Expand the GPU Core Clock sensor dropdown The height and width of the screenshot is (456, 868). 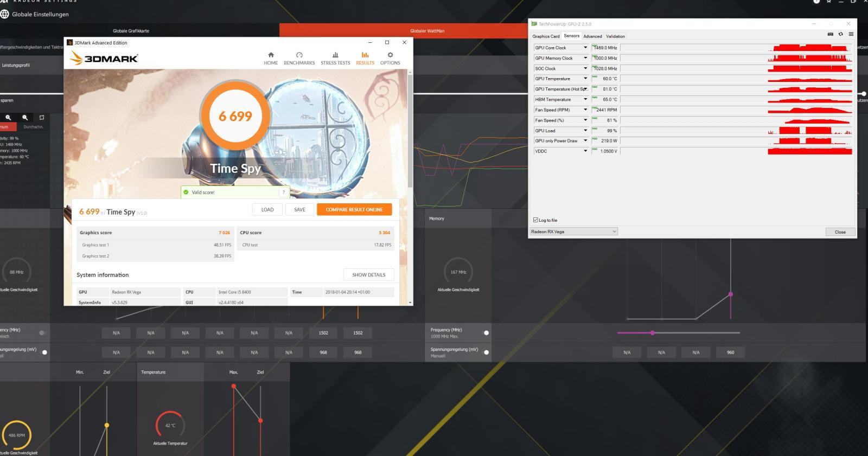585,48
